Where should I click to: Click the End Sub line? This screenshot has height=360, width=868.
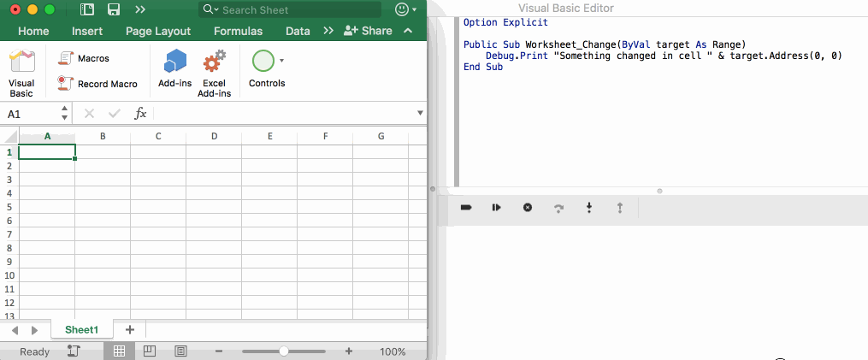tap(482, 67)
